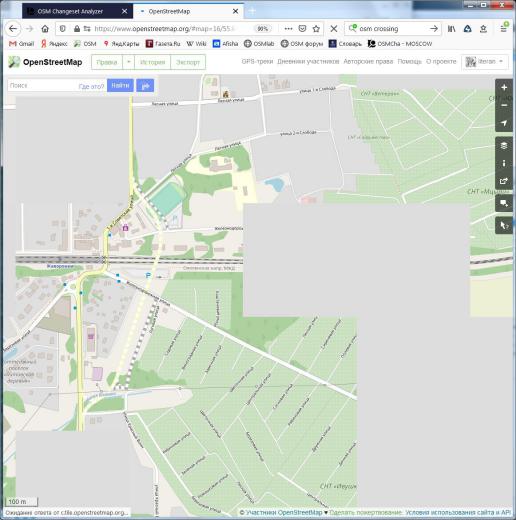Image resolution: width=516 pixels, height=520 pixels.
Task: Zoom in with the map plus button
Action: pyautogui.click(x=504, y=87)
